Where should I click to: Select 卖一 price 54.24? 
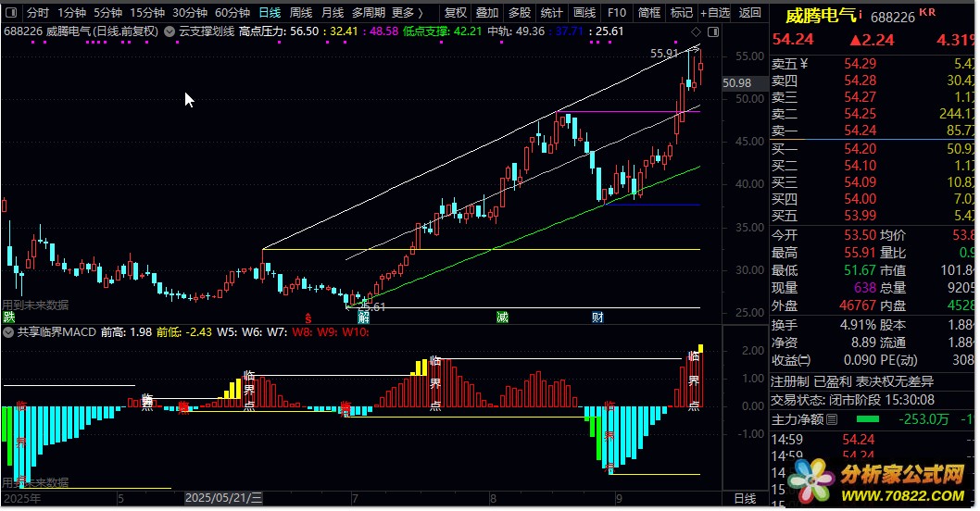[860, 131]
